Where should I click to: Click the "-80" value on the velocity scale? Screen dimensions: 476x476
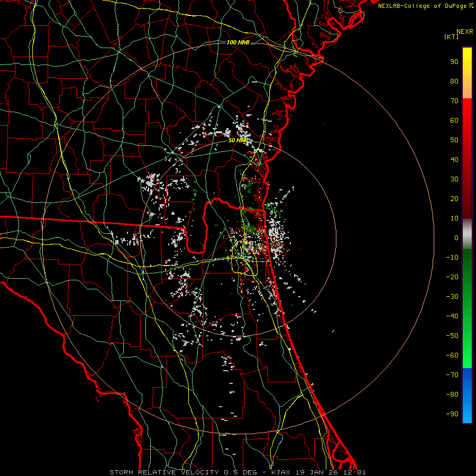click(452, 395)
